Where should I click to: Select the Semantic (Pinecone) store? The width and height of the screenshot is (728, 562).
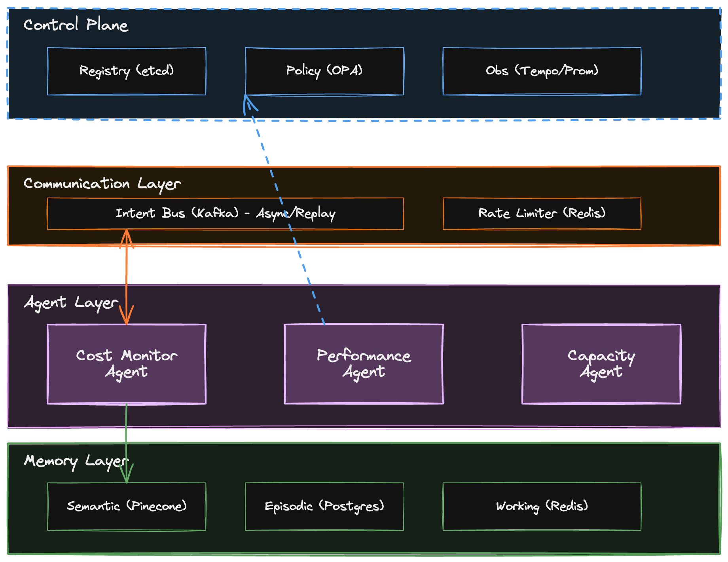click(127, 506)
